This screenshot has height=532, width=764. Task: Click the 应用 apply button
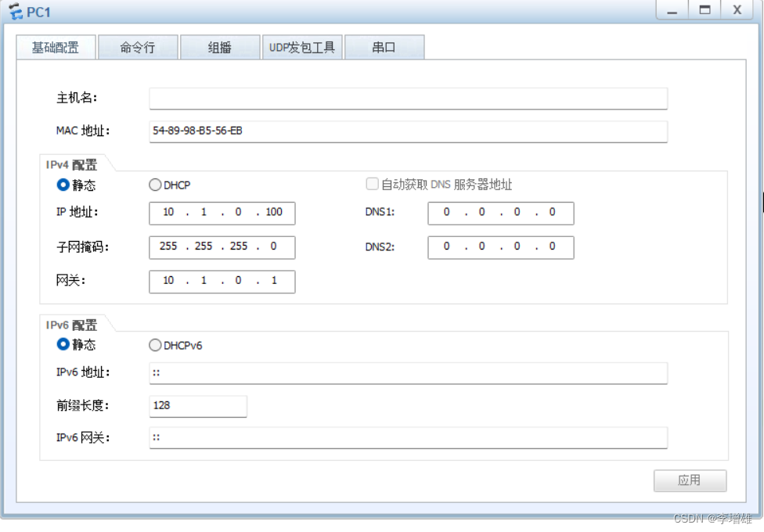(690, 480)
